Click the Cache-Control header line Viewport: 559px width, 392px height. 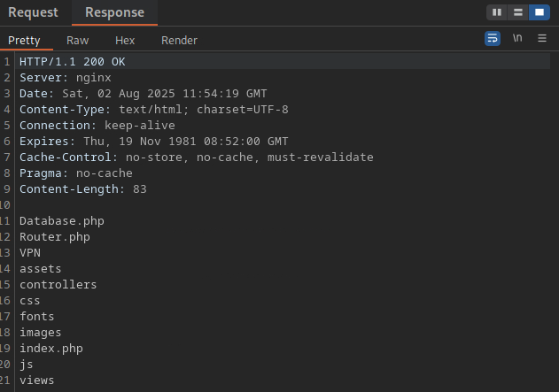196,158
